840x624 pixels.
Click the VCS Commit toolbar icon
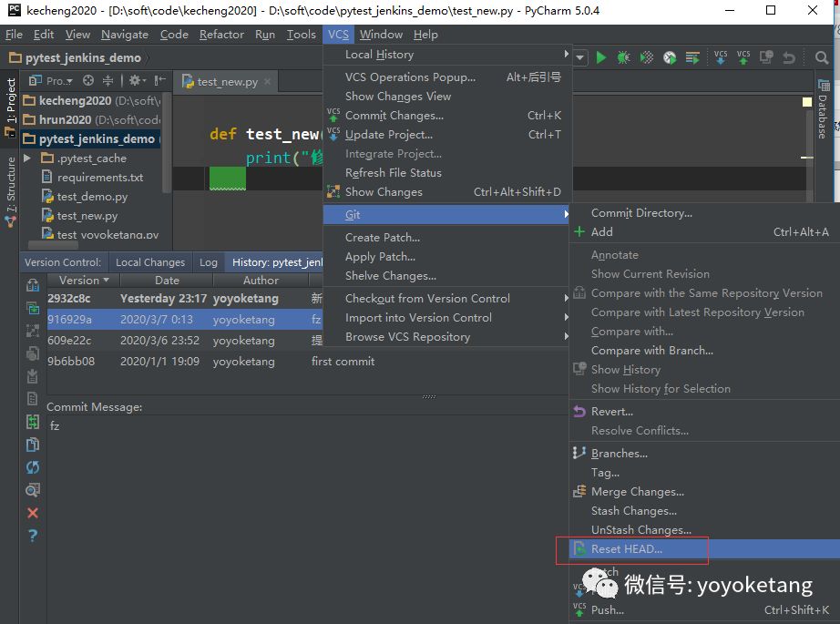743,57
